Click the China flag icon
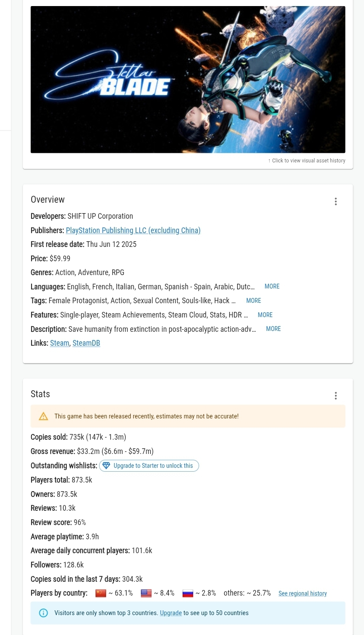Viewport: 364px width, 635px height. click(x=100, y=593)
